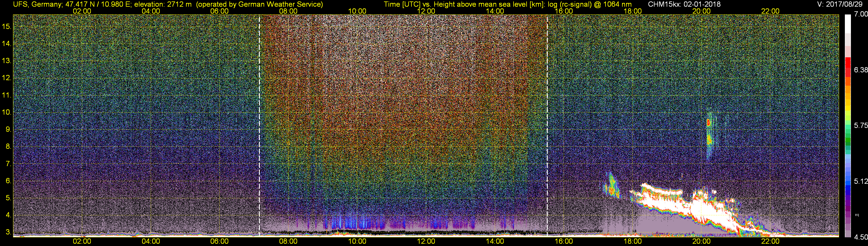Click the 15 km height axis label
This screenshot has width=868, height=246.
(6, 27)
